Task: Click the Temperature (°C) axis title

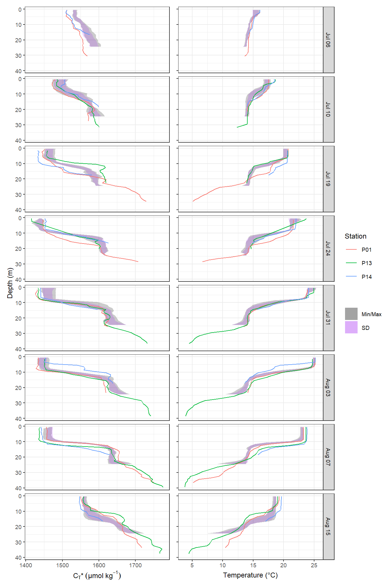Action: [250, 575]
